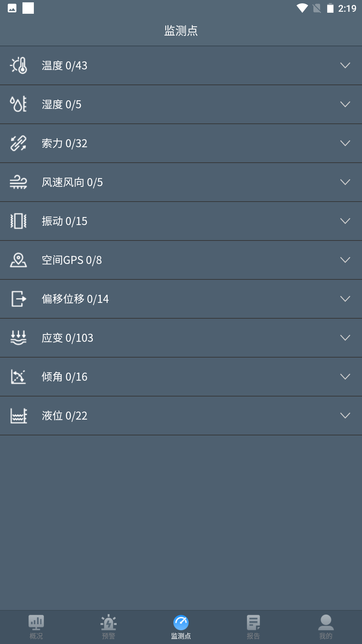Screen dimensions: 362x644
Task: Tap the GPS location pin icon
Action: coord(18,260)
